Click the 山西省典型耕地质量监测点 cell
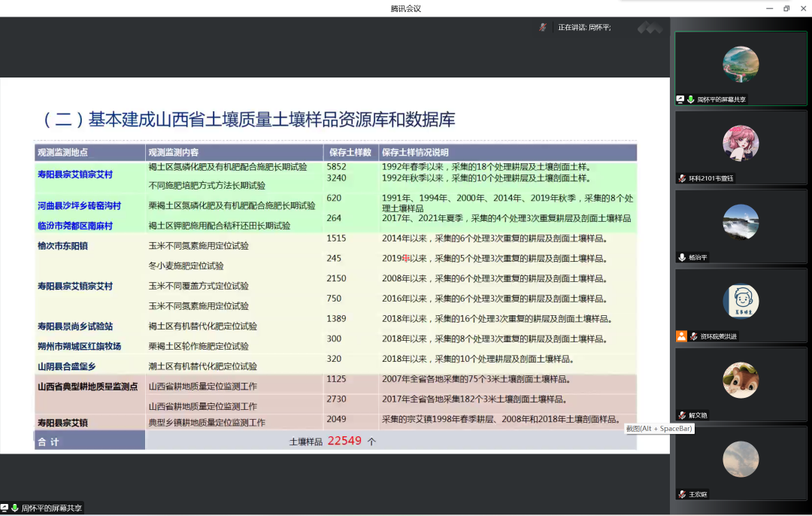This screenshot has width=812, height=516. click(87, 387)
